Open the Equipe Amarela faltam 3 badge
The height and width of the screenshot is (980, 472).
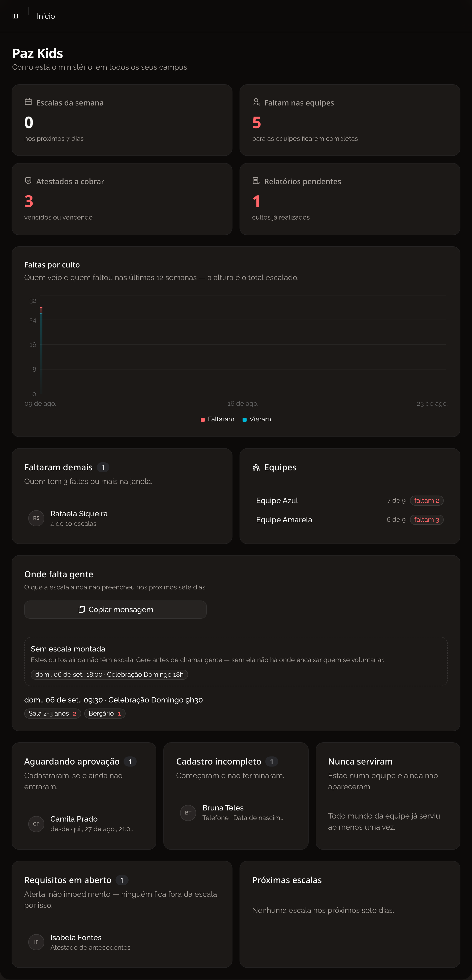(427, 520)
